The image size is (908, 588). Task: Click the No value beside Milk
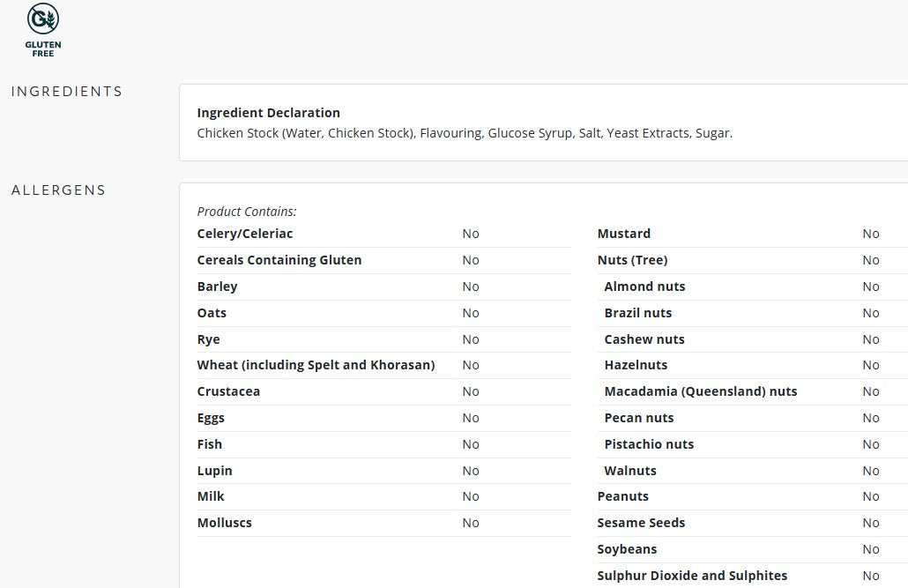[470, 496]
